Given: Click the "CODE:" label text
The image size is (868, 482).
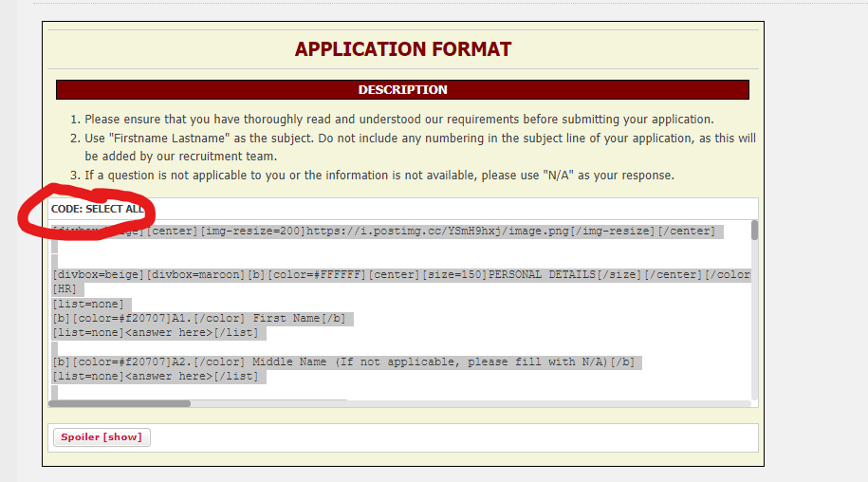Looking at the screenshot, I should point(66,209).
